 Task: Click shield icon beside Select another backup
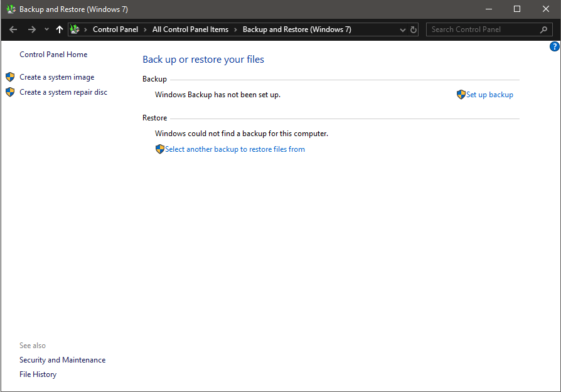[x=160, y=149]
